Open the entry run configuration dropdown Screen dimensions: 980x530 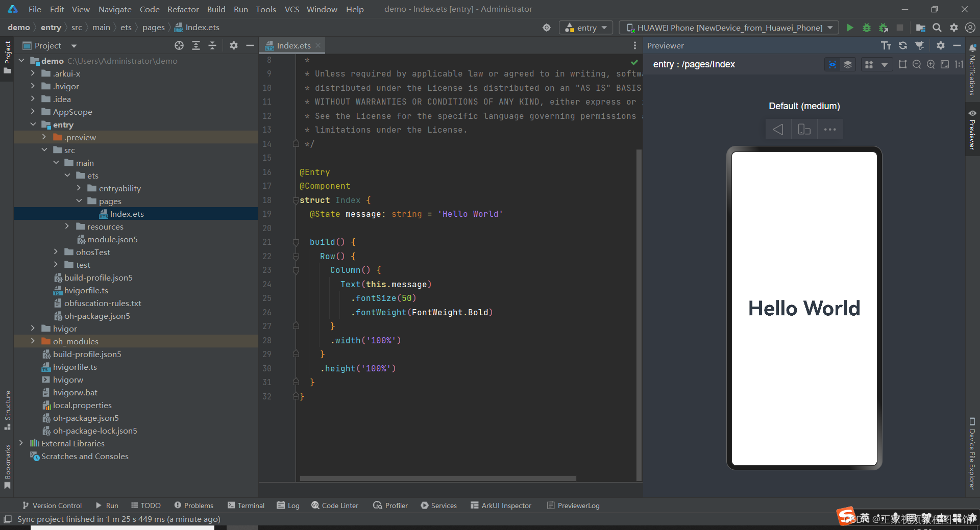tap(586, 28)
